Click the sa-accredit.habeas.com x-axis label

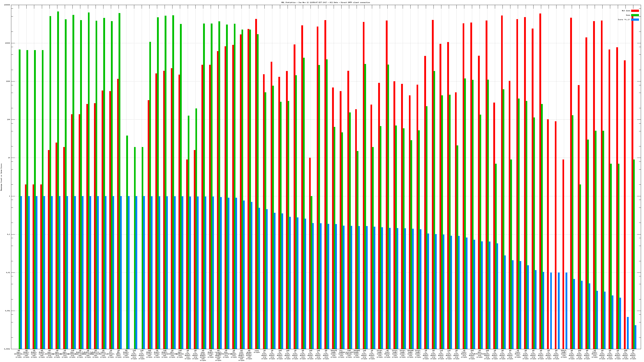[349, 354]
